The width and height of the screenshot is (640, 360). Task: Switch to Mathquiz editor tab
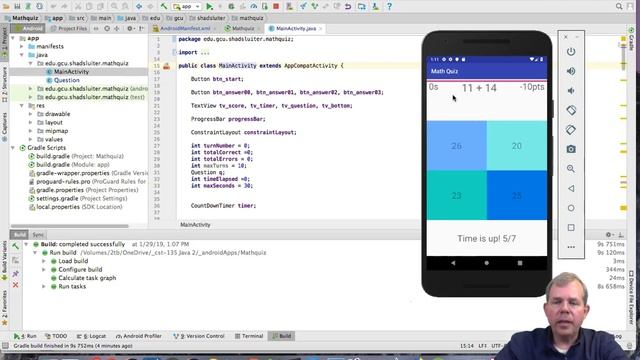click(x=242, y=29)
